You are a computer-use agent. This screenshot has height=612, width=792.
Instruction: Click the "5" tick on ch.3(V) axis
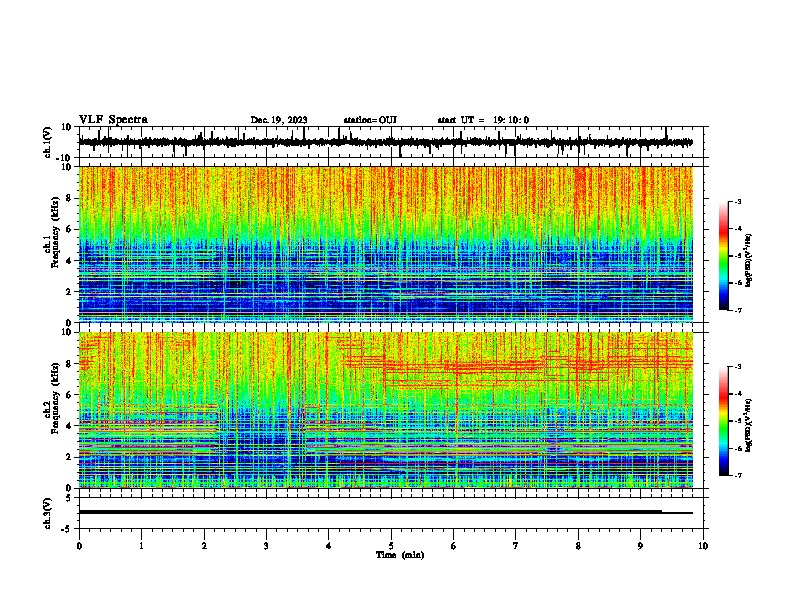(x=70, y=497)
